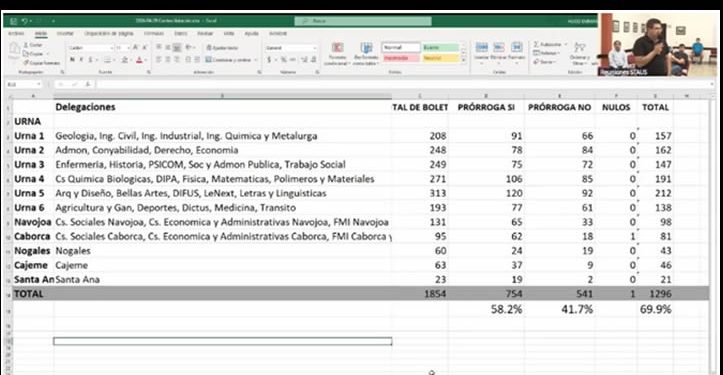Click the insert function fx icon
The height and width of the screenshot is (375, 723).
pyautogui.click(x=88, y=84)
